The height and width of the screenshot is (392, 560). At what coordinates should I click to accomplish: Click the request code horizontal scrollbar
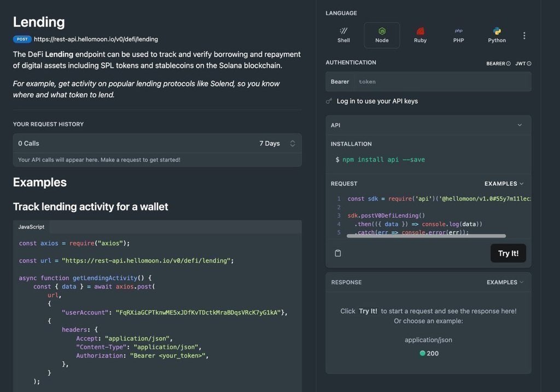(426, 236)
